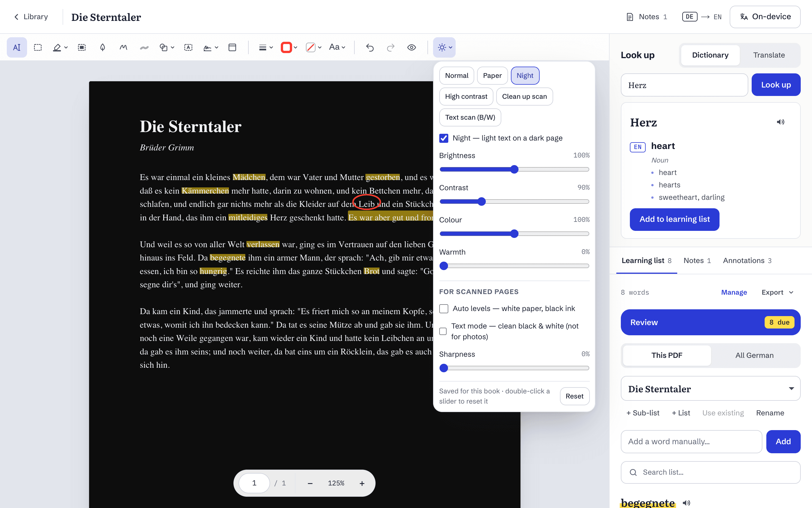Select the dashed marquee selection tool
The image size is (812, 508).
pyautogui.click(x=38, y=47)
